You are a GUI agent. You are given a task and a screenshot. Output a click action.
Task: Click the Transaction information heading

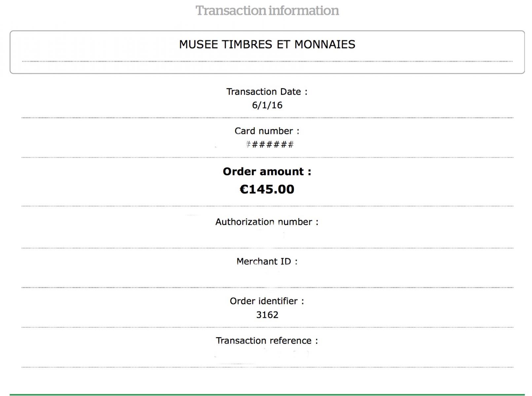(x=267, y=11)
